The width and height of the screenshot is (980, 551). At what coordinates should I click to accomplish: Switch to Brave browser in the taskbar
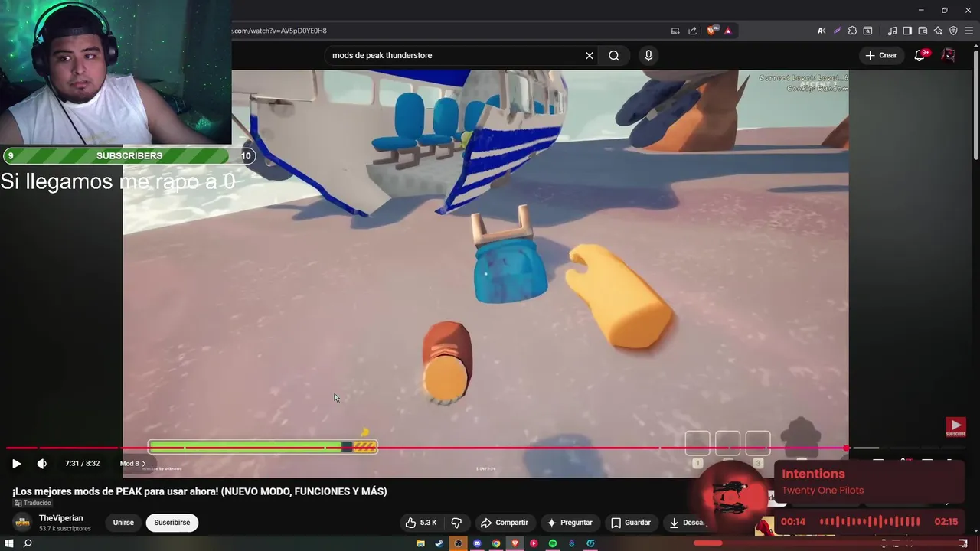point(515,543)
